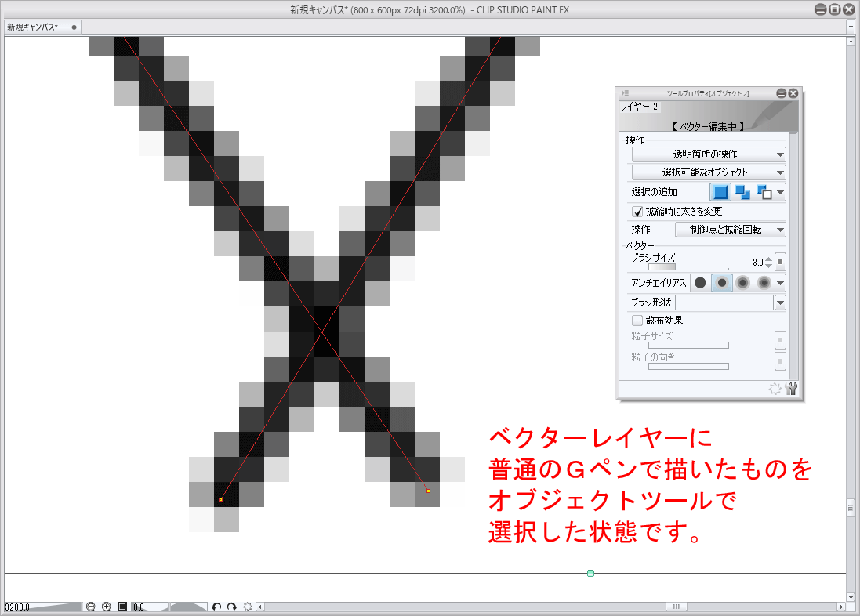Viewport: 860px width, 616px height.
Task: Click the fit-to-screen square icon
Action: click(x=122, y=607)
